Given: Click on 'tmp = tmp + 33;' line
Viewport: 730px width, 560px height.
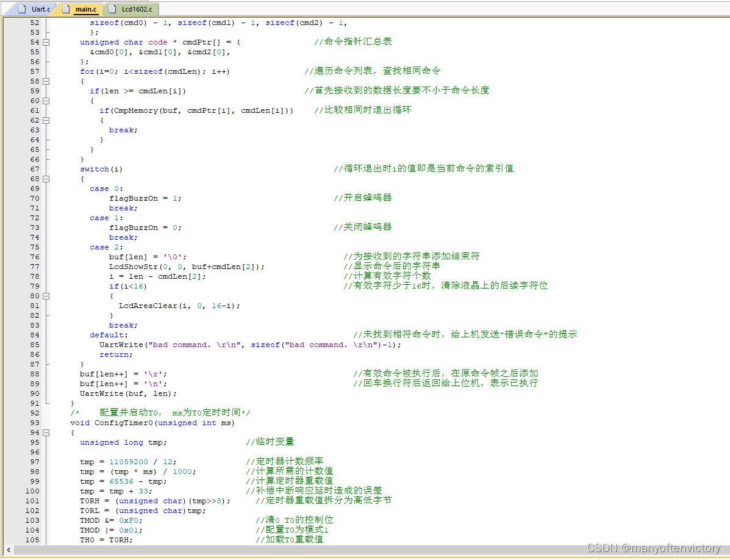Looking at the screenshot, I should tap(116, 492).
